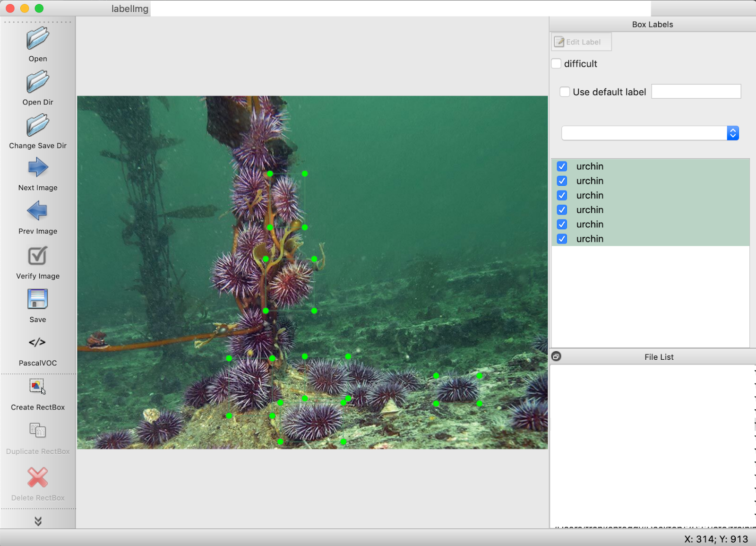Click the Edit Label button
The image size is (756, 546).
click(581, 42)
